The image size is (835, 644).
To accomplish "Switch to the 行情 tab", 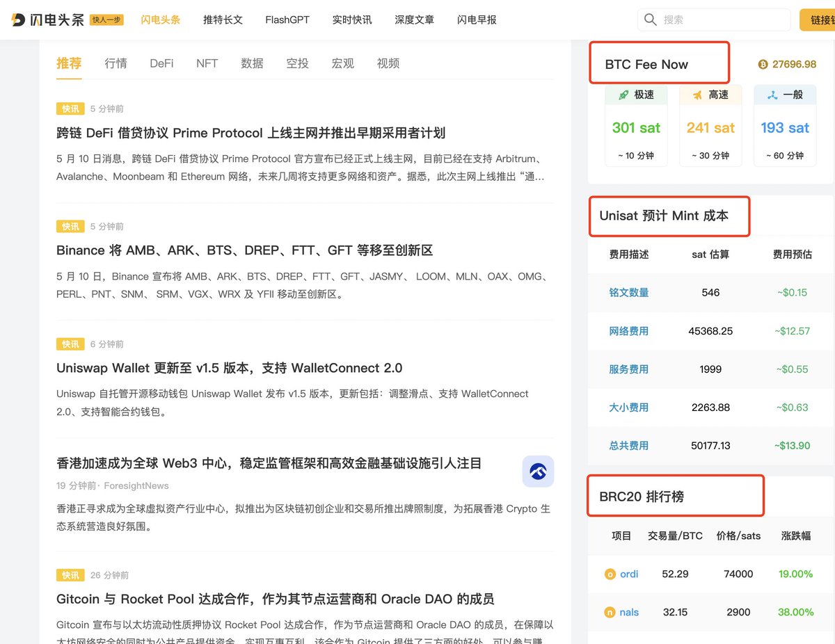I will tap(116, 63).
